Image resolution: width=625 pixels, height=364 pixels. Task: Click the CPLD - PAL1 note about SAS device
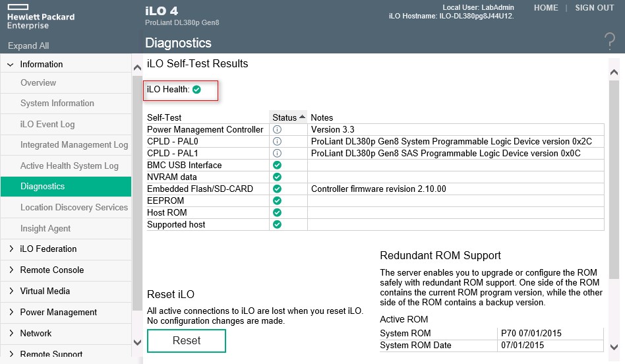click(446, 154)
